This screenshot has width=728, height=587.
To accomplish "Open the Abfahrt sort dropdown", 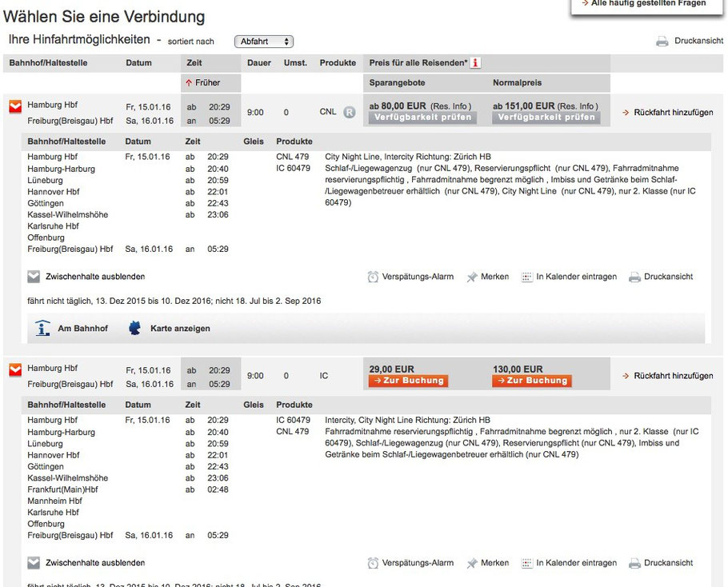I will pyautogui.click(x=264, y=42).
